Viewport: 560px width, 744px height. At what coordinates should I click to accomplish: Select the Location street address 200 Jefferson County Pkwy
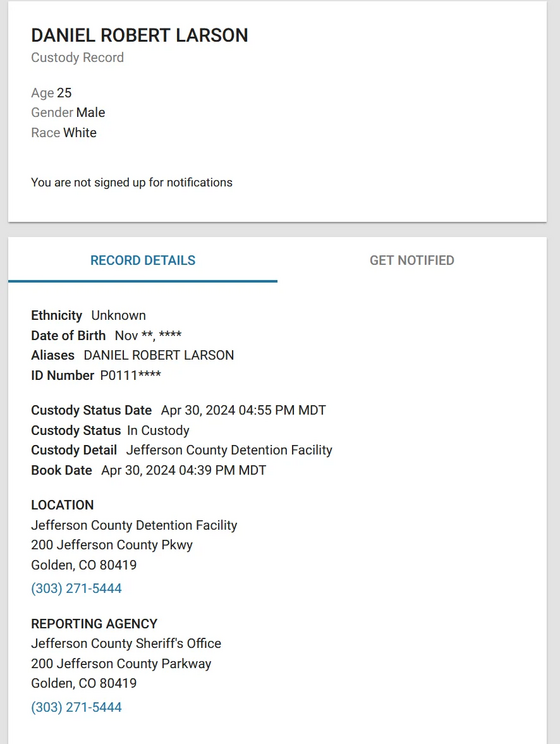point(112,545)
